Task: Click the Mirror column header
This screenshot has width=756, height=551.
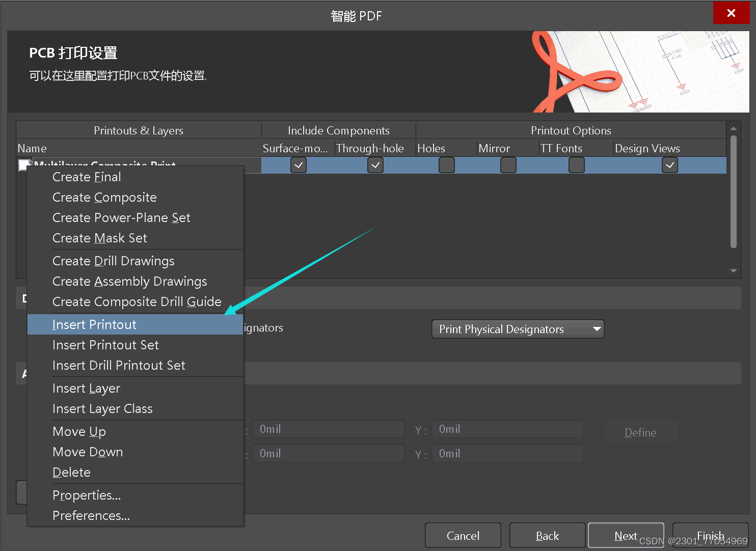Action: pos(508,148)
